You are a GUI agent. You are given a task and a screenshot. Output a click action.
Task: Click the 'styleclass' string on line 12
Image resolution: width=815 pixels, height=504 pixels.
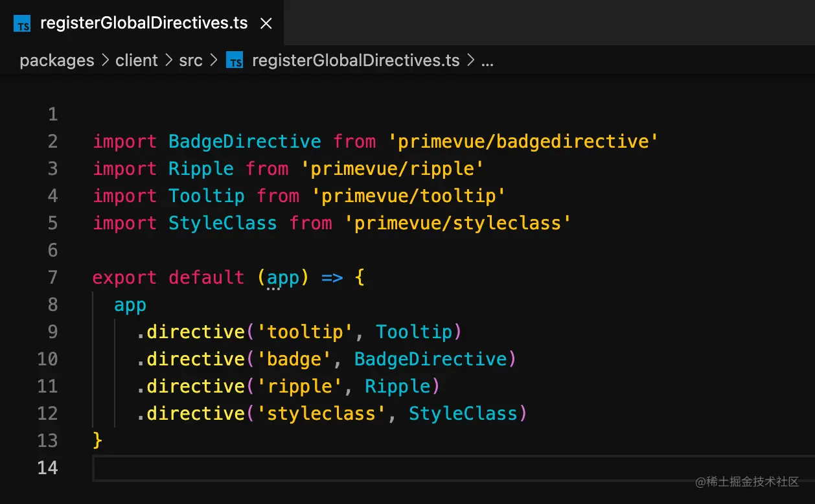321,414
